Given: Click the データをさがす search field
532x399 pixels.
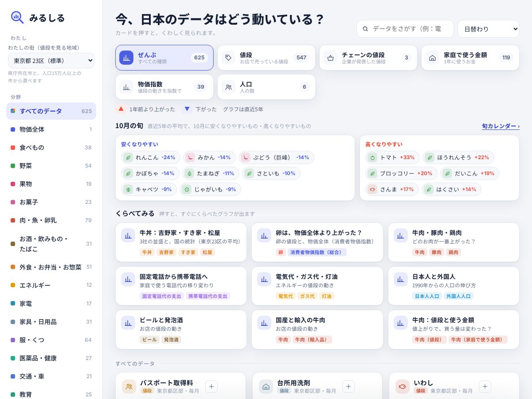Looking at the screenshot, I should [x=405, y=29].
